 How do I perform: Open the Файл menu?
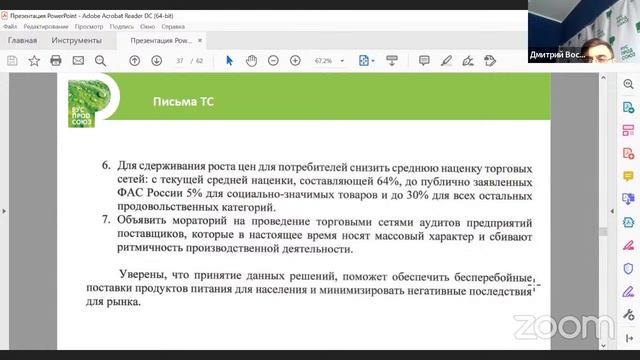tap(10, 27)
